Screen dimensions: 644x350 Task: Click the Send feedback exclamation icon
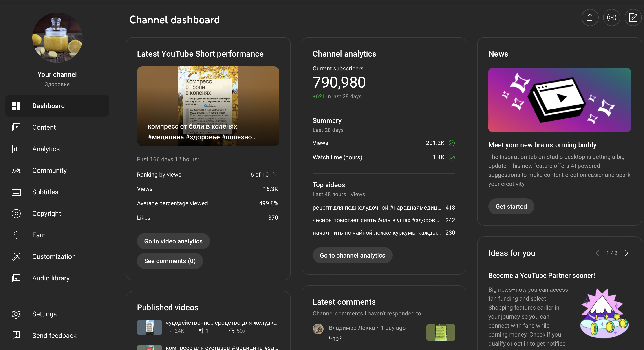(16, 335)
